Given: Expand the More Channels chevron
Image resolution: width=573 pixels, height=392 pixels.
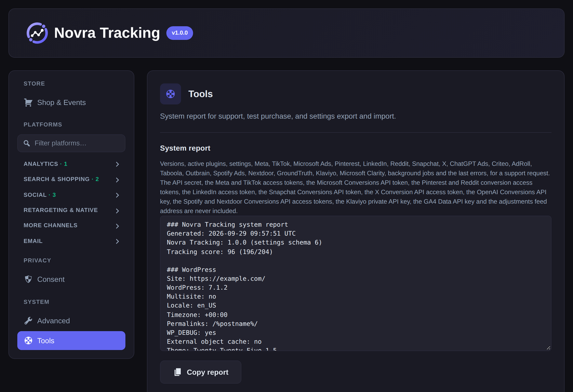Looking at the screenshot, I should (117, 226).
